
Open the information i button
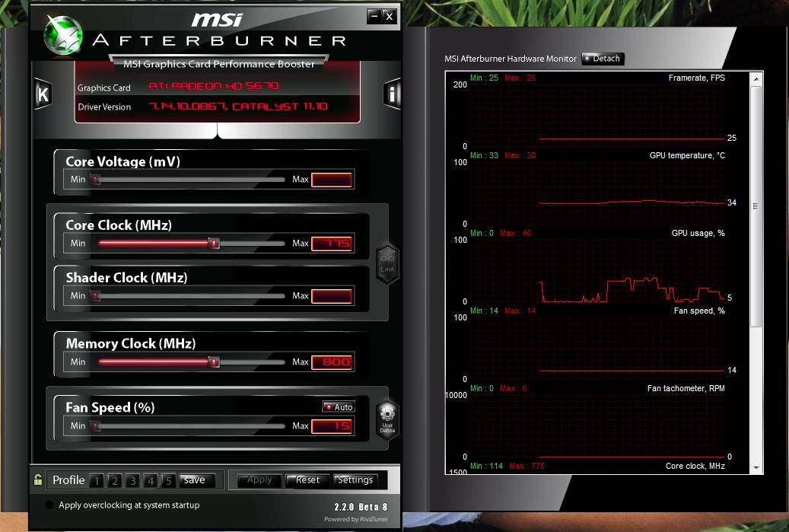(x=392, y=94)
